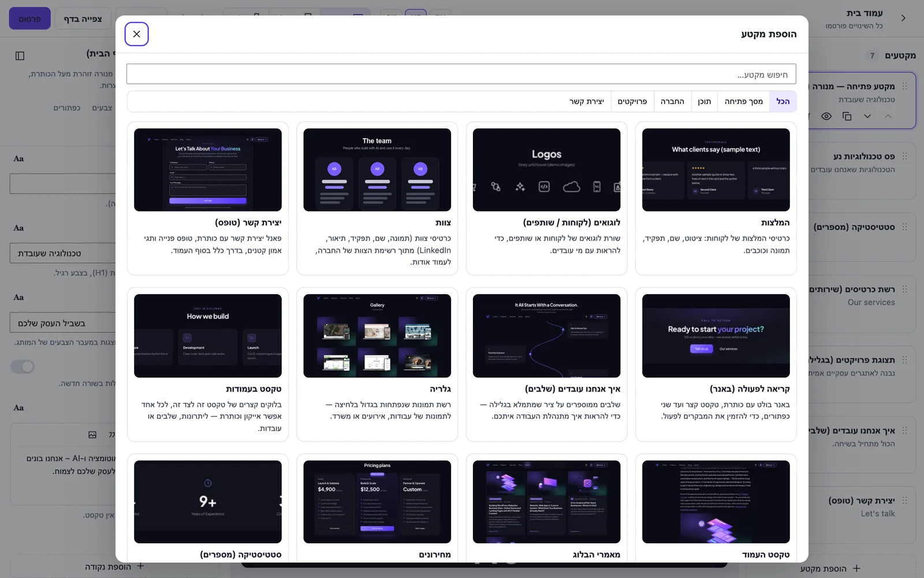Click the טכנולוגיה שעובדת text field

62,253
